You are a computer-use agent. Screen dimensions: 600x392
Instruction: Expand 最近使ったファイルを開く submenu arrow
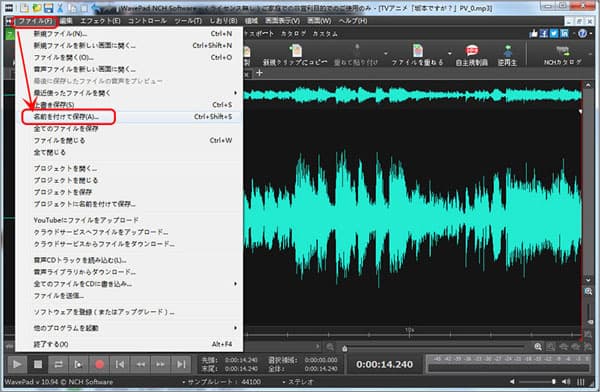point(235,93)
